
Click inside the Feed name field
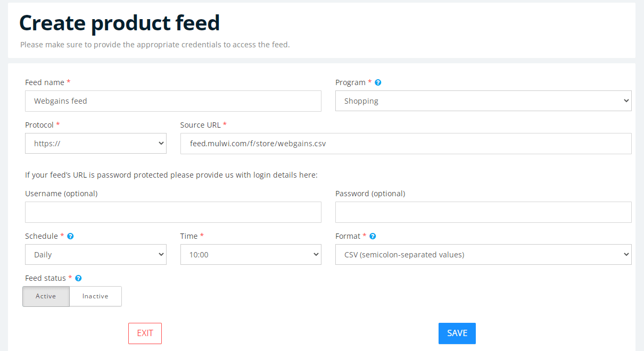[173, 101]
